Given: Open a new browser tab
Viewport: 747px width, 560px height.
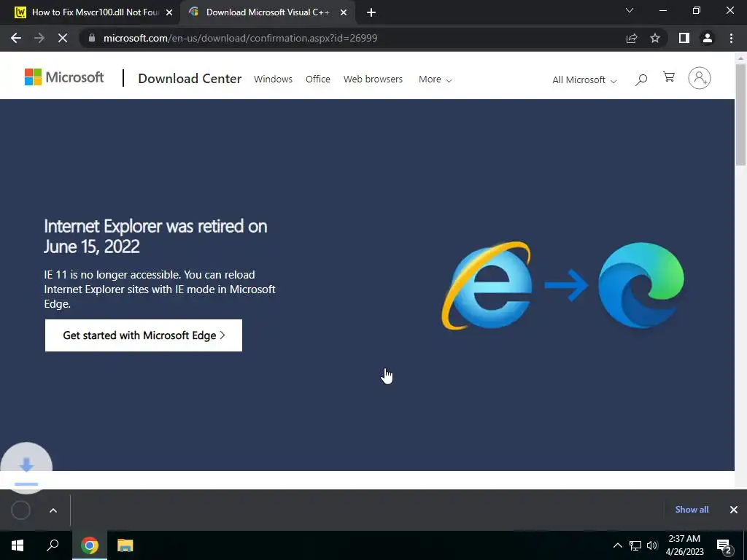Looking at the screenshot, I should (x=371, y=13).
